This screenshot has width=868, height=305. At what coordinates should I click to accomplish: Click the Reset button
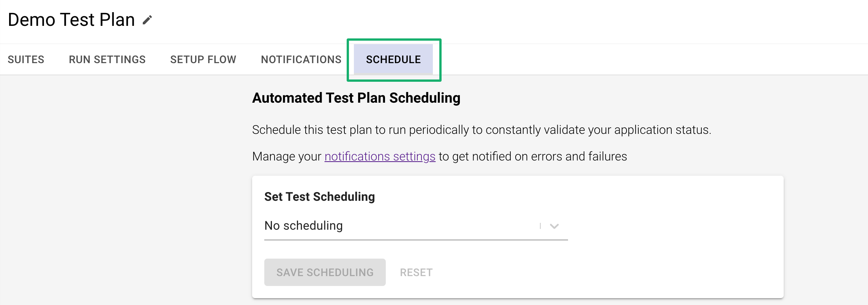(416, 272)
